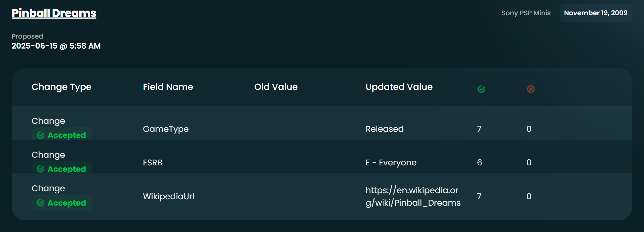Click the Accepted badge in the WikipediaUrl row
The height and width of the screenshot is (232, 644).
[62, 203]
